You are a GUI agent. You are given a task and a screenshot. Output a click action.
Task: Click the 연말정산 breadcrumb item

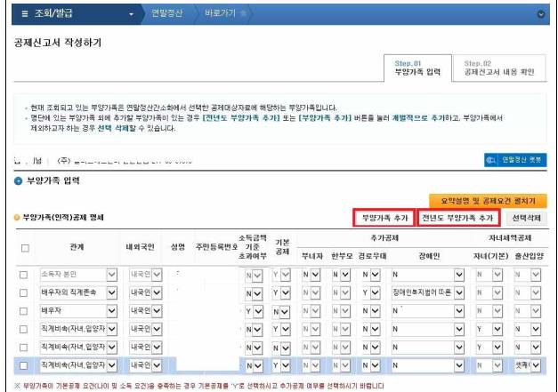point(166,13)
